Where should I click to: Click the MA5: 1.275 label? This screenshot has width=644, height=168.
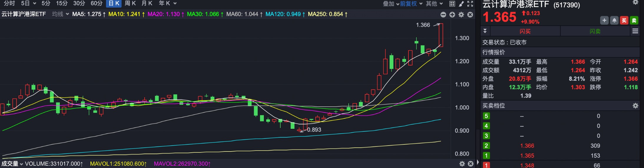click(89, 14)
